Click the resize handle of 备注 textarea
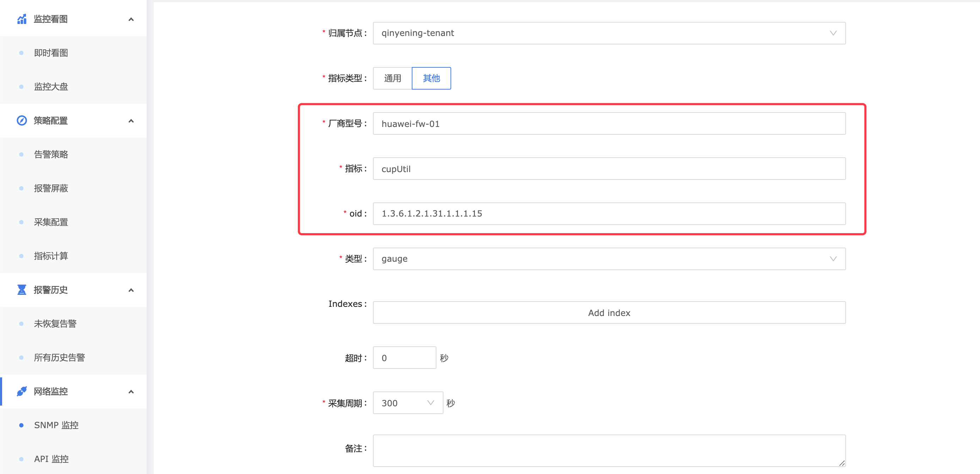Screen dimensions: 980x474 [x=841, y=463]
